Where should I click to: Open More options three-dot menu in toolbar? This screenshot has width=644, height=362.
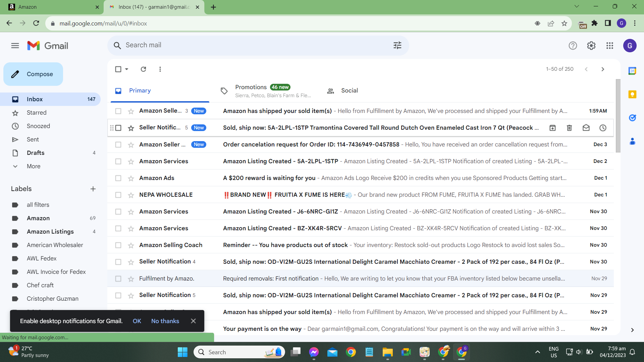(160, 69)
